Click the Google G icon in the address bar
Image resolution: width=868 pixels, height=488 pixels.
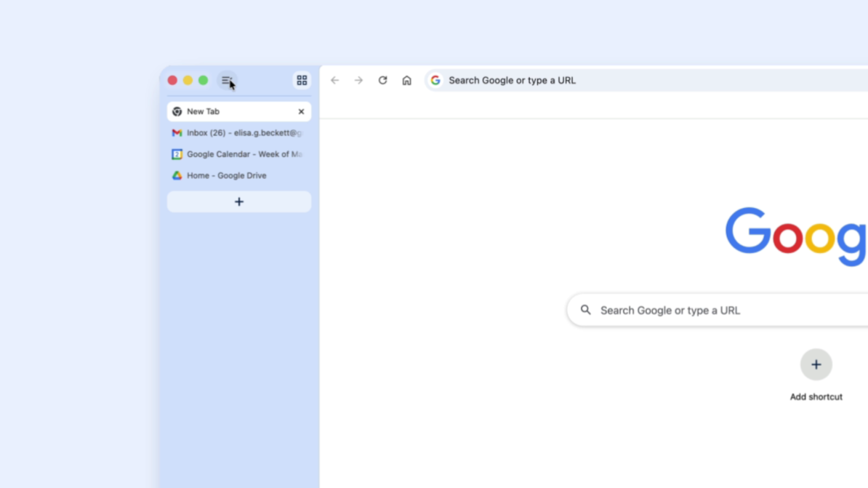point(435,80)
